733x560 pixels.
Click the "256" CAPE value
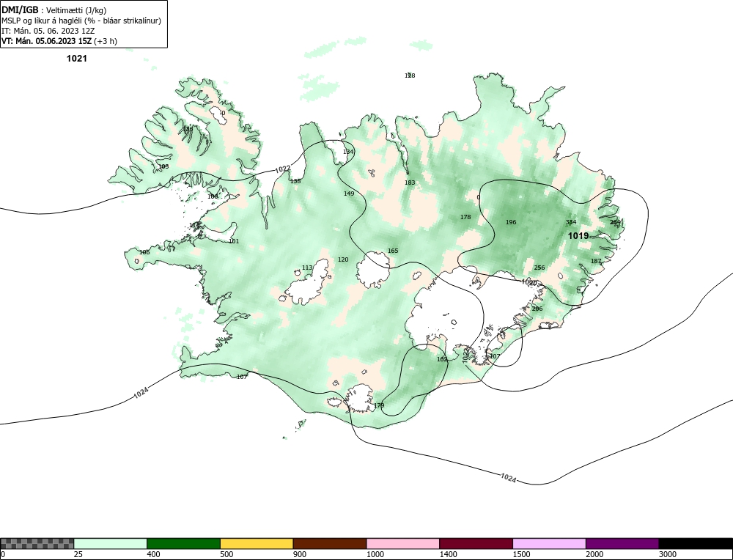[539, 268]
